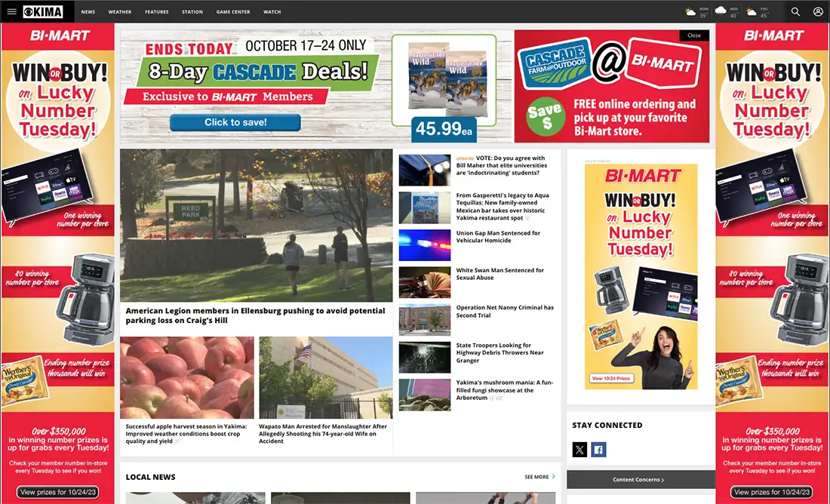
Task: Click the KIMA station logo
Action: pyautogui.click(x=43, y=11)
